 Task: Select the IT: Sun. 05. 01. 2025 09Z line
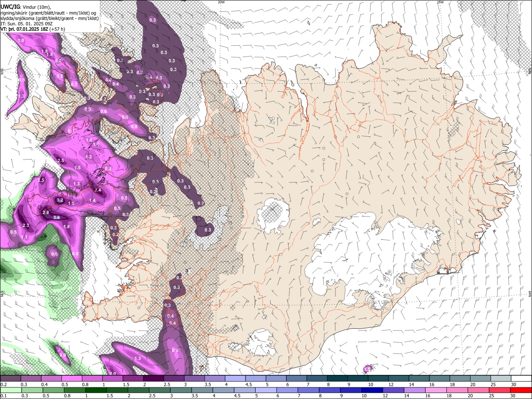[27, 24]
